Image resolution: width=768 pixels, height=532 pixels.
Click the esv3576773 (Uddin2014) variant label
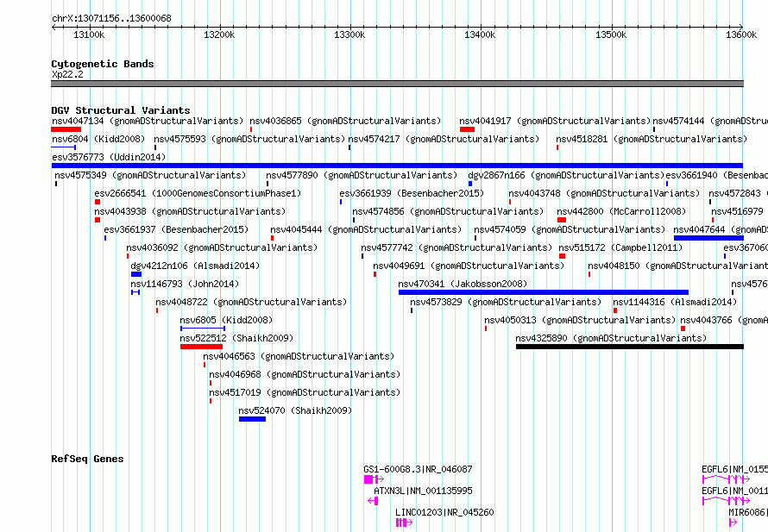[x=109, y=157]
